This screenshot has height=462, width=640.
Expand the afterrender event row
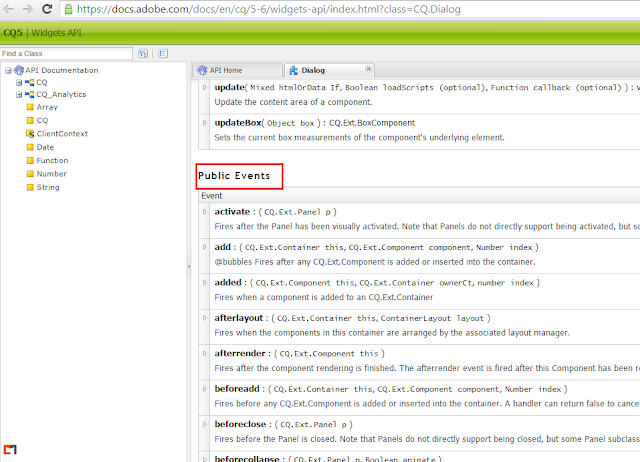click(205, 353)
